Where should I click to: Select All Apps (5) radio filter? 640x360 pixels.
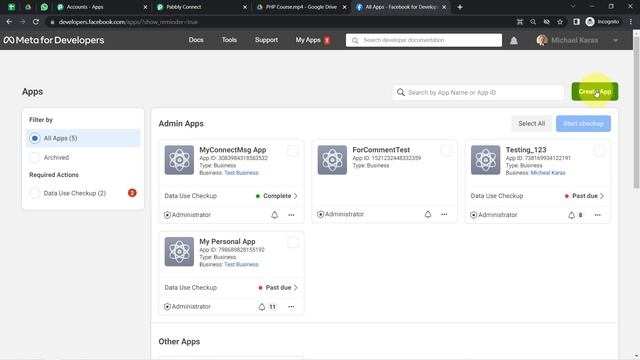click(x=35, y=138)
